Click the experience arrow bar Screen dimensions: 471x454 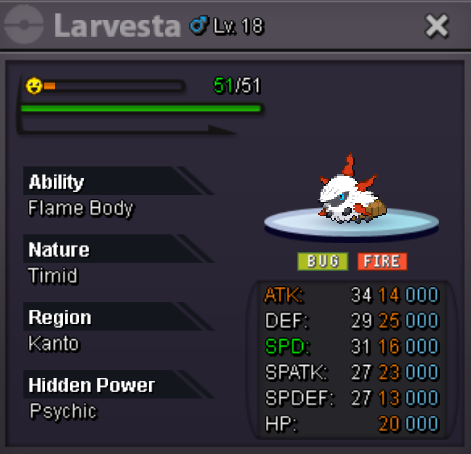[x=127, y=130]
